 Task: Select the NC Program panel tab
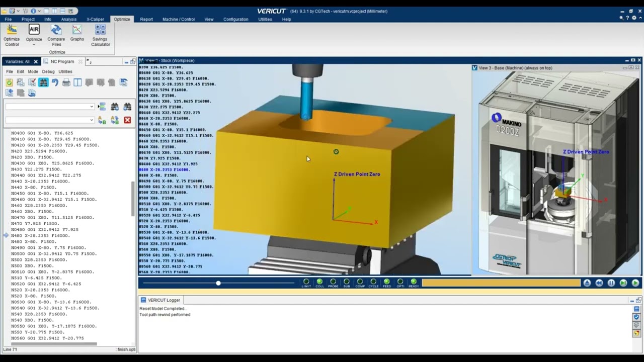62,61
